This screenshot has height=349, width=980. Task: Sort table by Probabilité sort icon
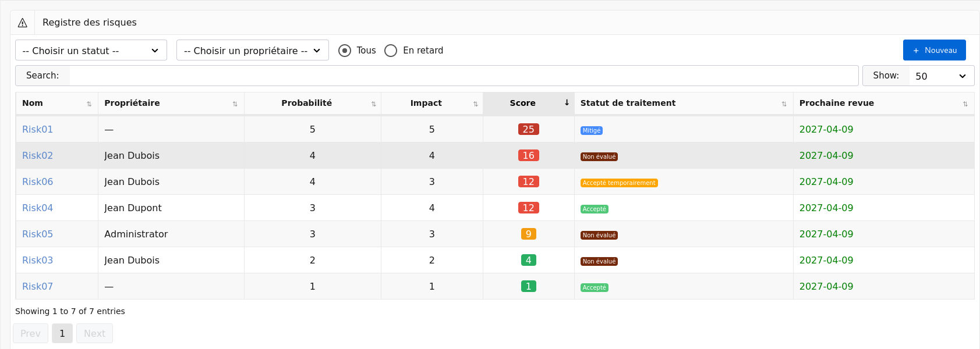click(373, 104)
